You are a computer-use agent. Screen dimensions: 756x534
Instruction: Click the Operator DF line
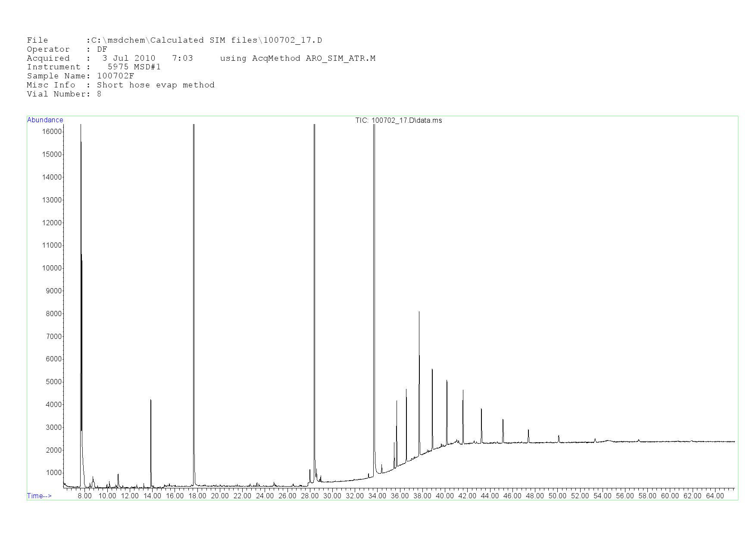click(67, 49)
